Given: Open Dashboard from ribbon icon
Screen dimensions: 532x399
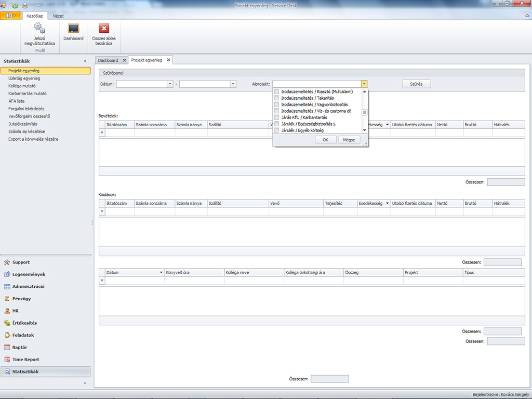Looking at the screenshot, I should (73, 28).
